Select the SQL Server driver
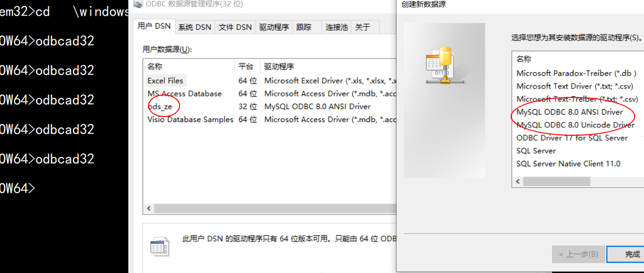 pyautogui.click(x=536, y=151)
